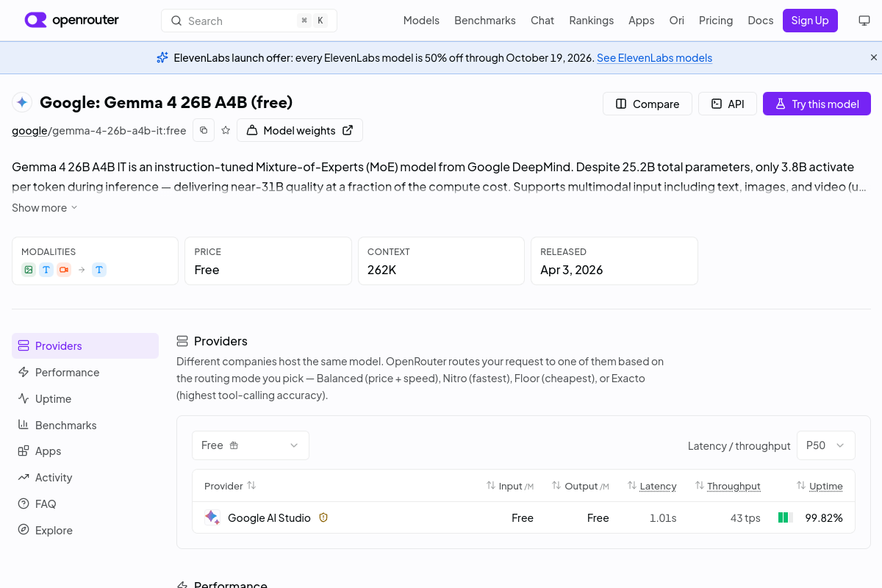882x588 pixels.
Task: Sort by Throughput column
Action: click(728, 486)
